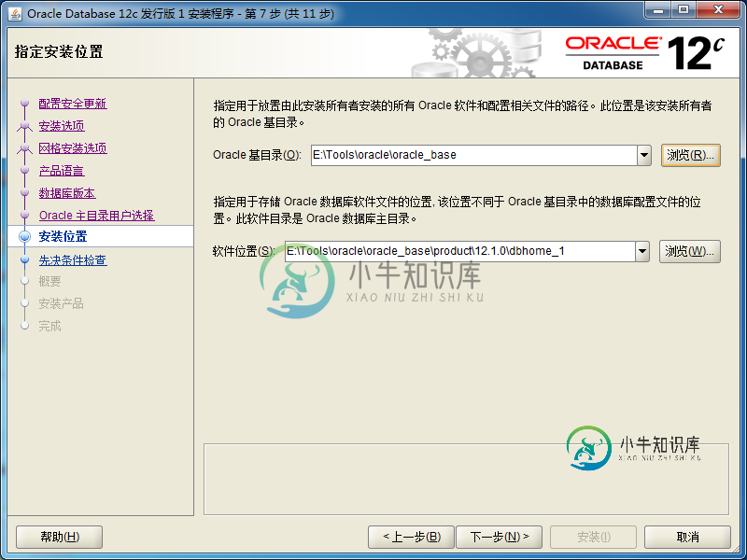Image resolution: width=747 pixels, height=560 pixels.
Task: Go to the 先决条件检查 step
Action: coord(73,260)
